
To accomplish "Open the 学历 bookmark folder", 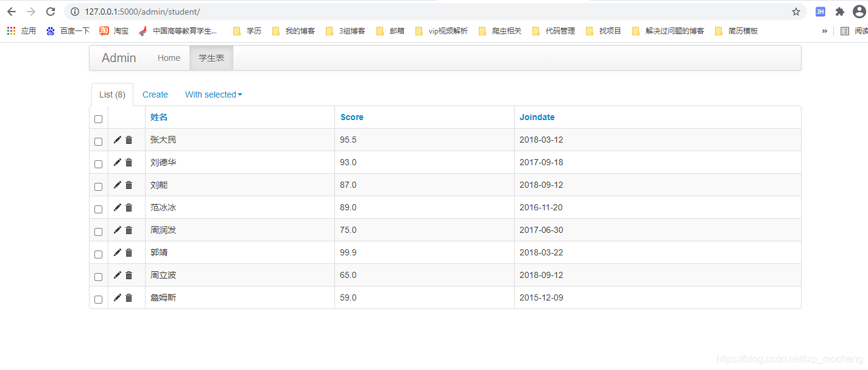I will [247, 30].
